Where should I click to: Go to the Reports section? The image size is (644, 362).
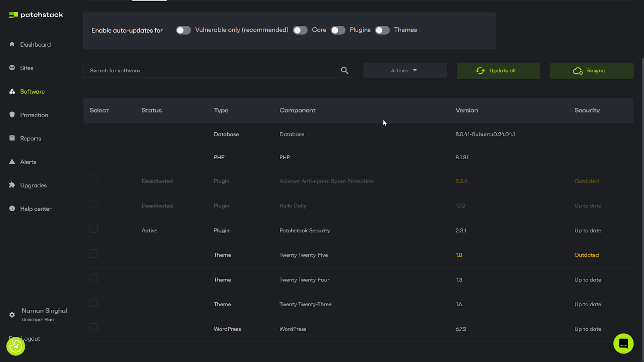click(31, 138)
